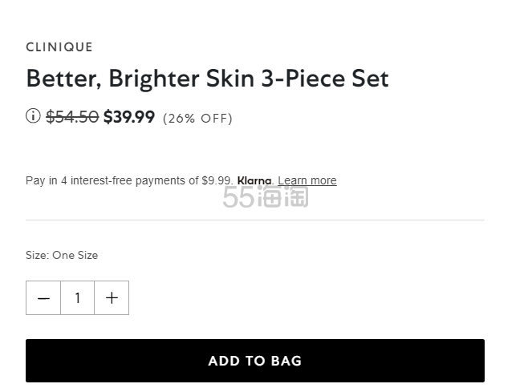Click the price info icon
532x392 pixels.
(33, 116)
